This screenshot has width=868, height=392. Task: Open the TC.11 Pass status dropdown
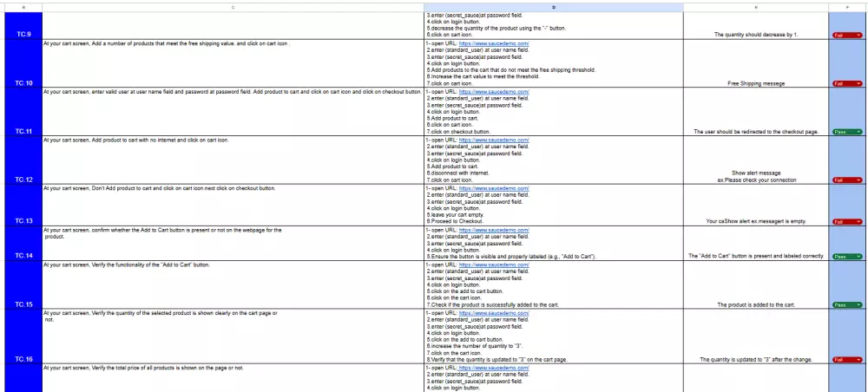tap(847, 132)
